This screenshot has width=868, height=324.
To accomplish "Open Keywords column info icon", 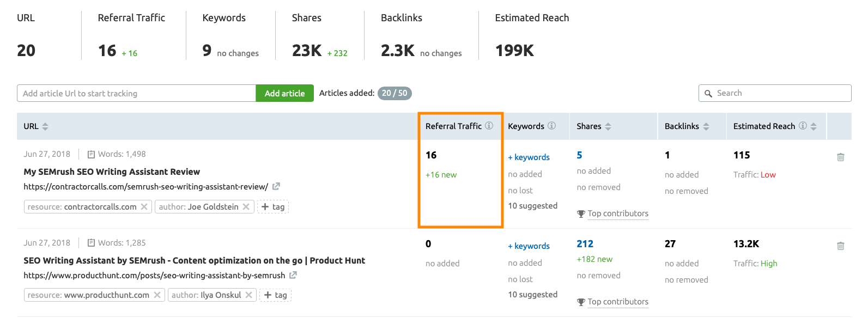I will pos(551,126).
